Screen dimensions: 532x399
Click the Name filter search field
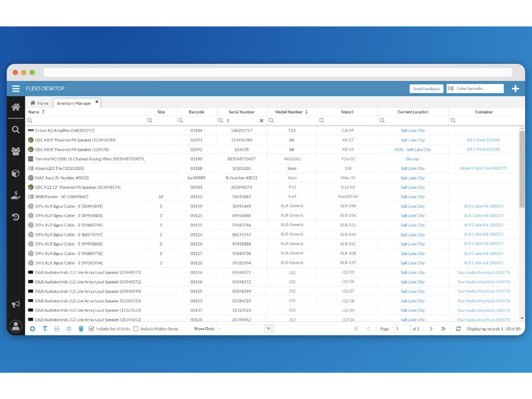point(86,121)
